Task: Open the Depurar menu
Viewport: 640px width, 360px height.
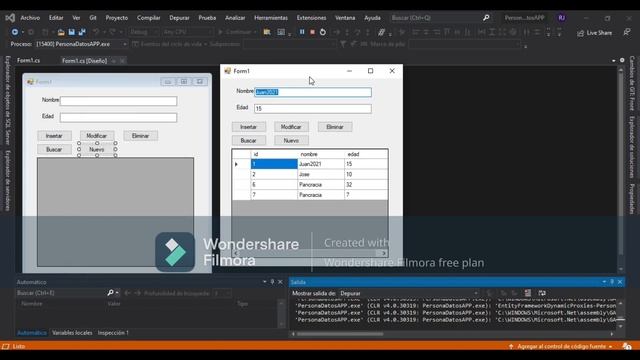Action: [x=179, y=18]
